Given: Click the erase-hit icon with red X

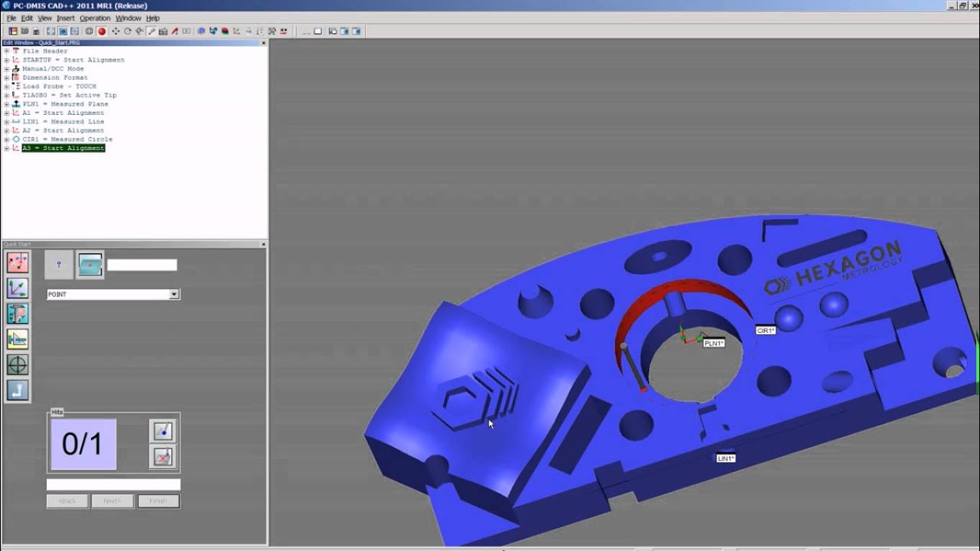Looking at the screenshot, I should [162, 457].
